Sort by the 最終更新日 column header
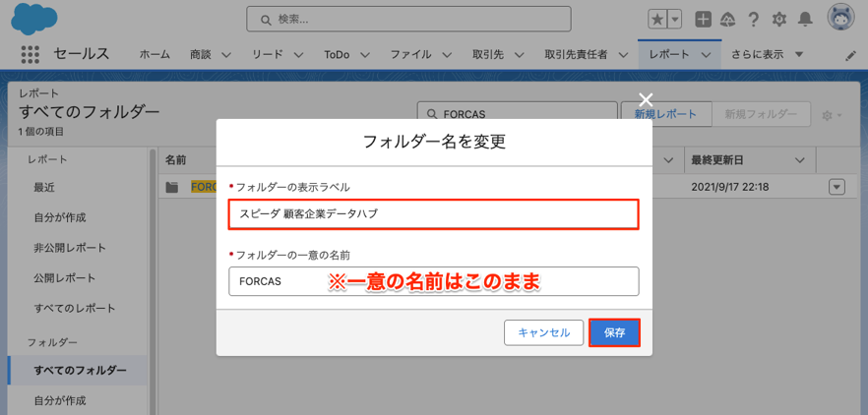This screenshot has height=415, width=868. coord(717,160)
